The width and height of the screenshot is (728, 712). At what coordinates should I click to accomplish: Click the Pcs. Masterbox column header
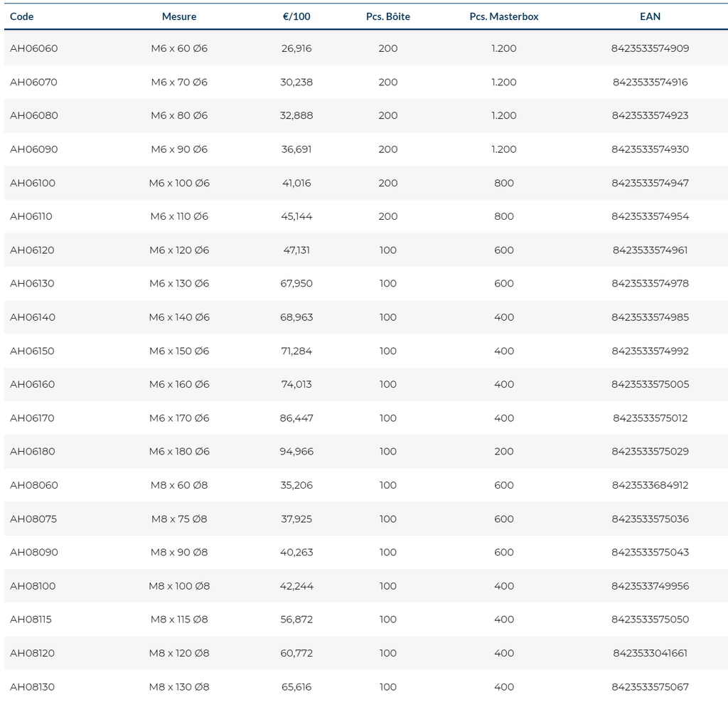coord(504,17)
